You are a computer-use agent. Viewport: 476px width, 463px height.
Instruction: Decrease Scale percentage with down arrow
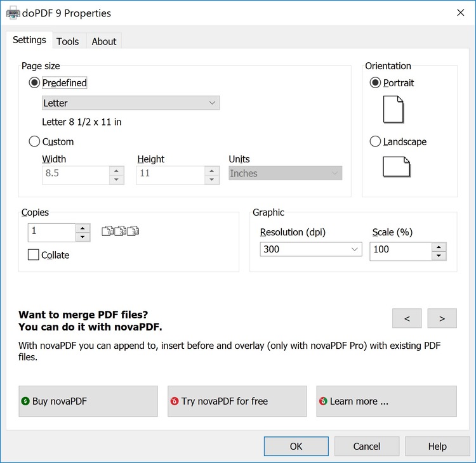pyautogui.click(x=439, y=256)
